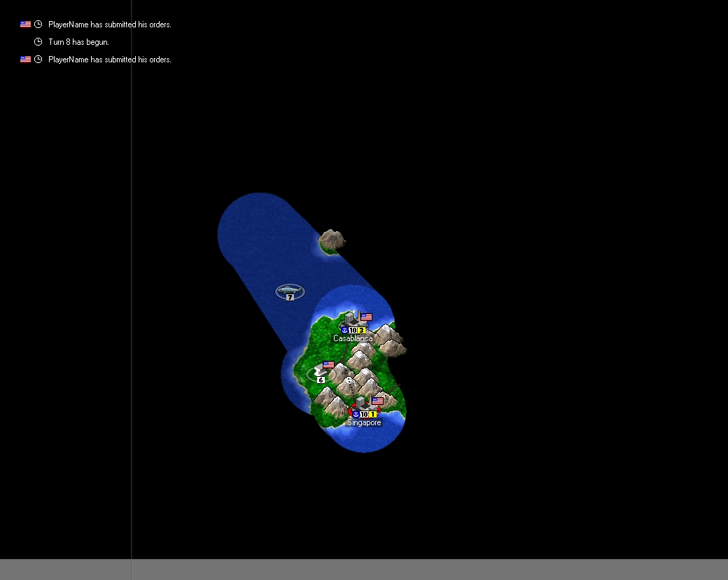Click the yellow 3 badge at Casablanca

coord(362,330)
